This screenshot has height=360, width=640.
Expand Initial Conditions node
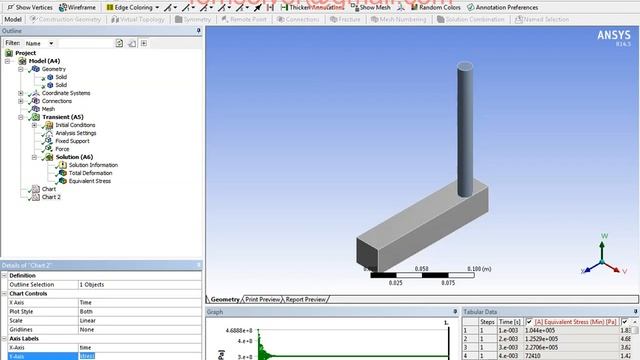(34, 125)
